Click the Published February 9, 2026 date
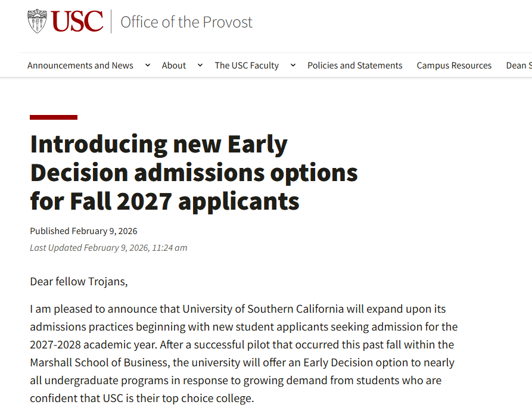 pos(83,231)
